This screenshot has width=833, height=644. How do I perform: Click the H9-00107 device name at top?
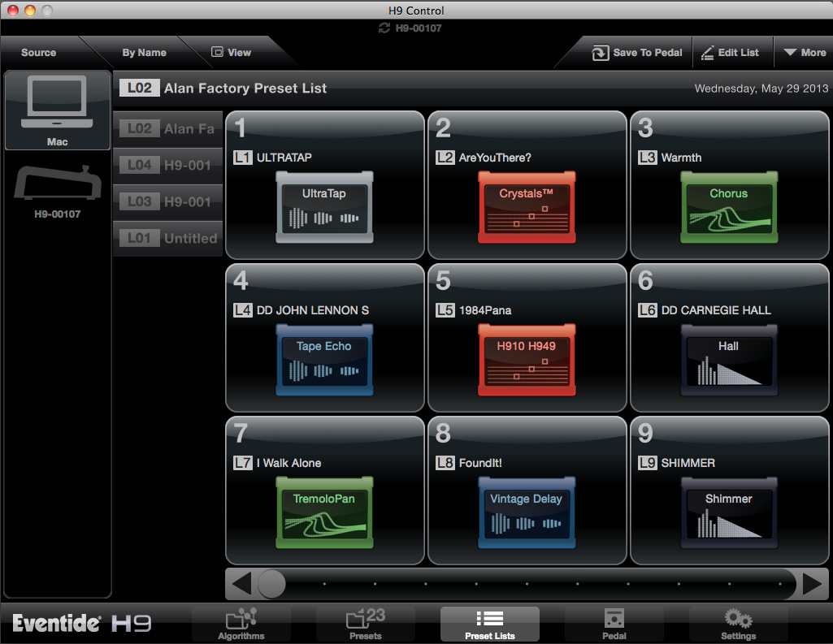click(x=419, y=28)
